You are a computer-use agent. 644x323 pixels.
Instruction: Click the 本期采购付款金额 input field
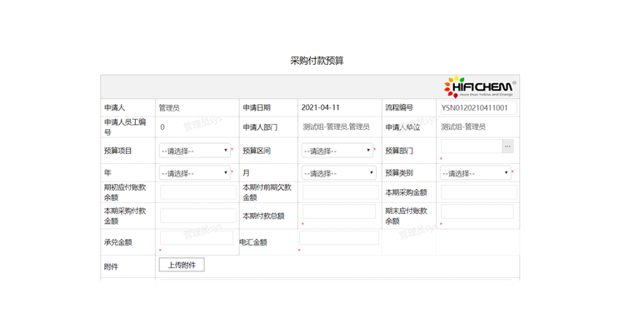click(198, 216)
